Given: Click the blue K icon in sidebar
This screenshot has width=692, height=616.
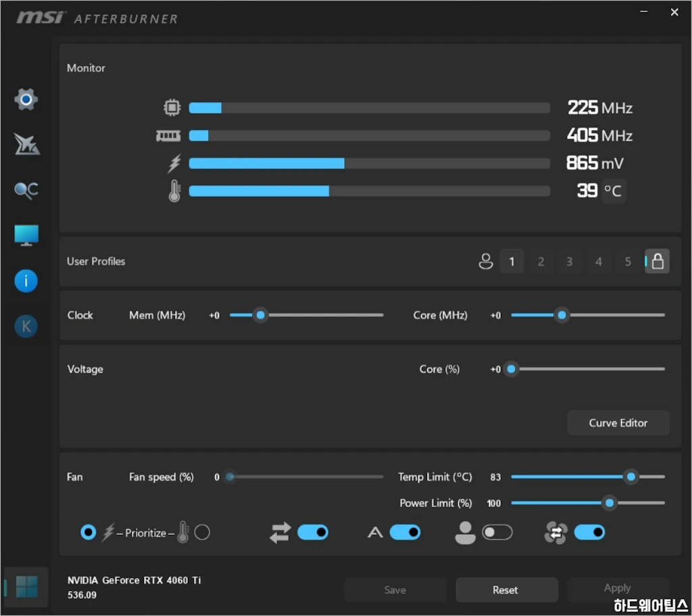Looking at the screenshot, I should click(26, 327).
